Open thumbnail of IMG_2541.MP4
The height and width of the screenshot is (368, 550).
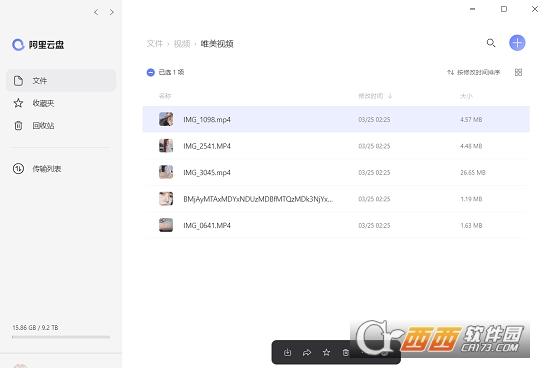point(166,146)
